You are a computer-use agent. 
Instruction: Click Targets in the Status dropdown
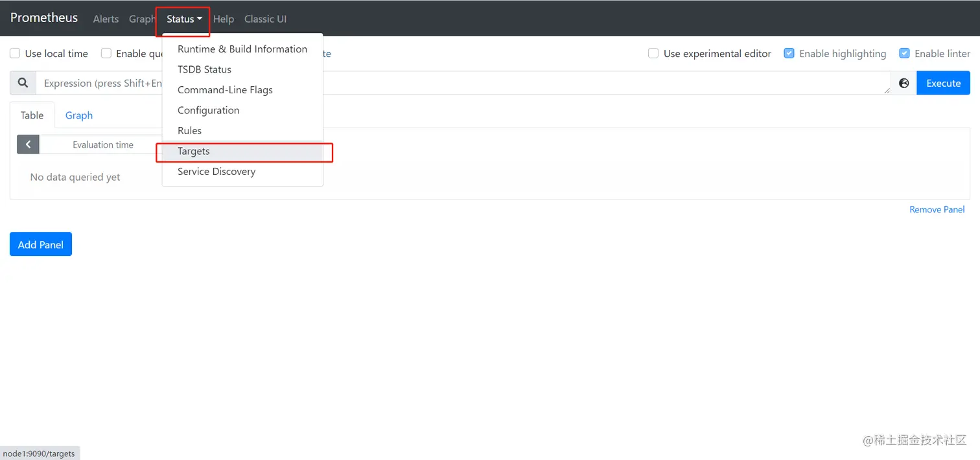tap(242, 151)
